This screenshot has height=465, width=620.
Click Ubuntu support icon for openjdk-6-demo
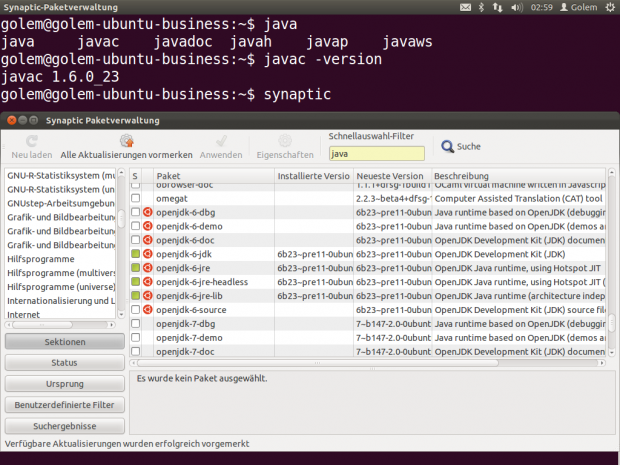click(147, 226)
